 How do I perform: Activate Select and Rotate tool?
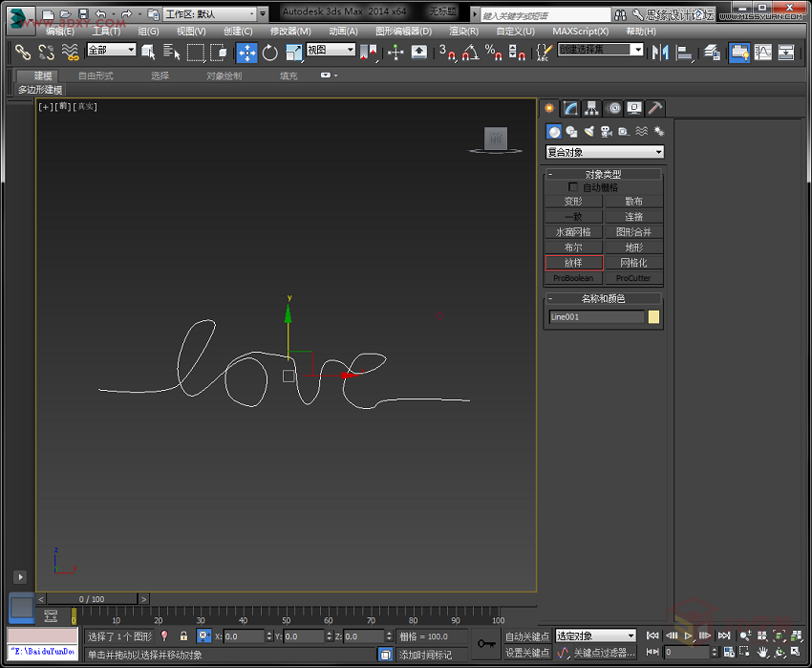click(269, 53)
